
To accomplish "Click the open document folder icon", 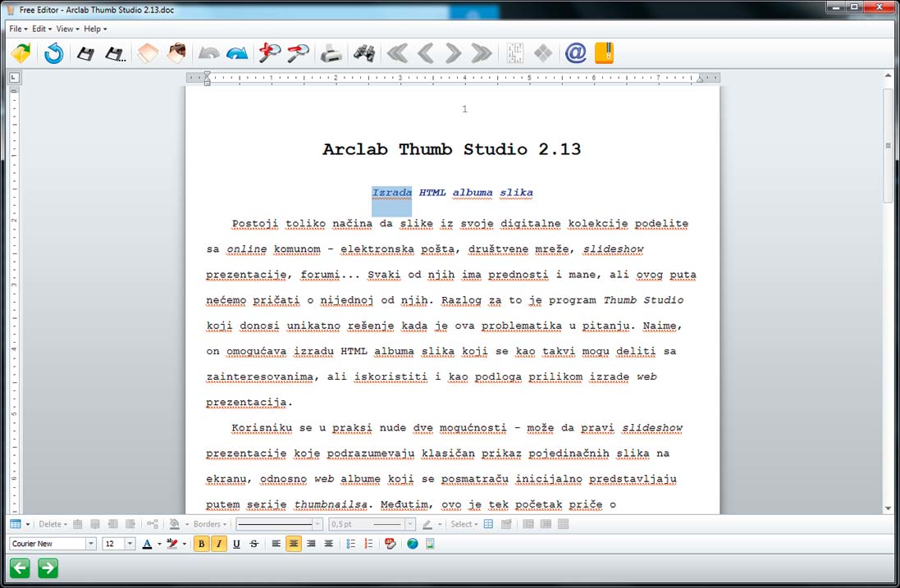I will tap(21, 53).
